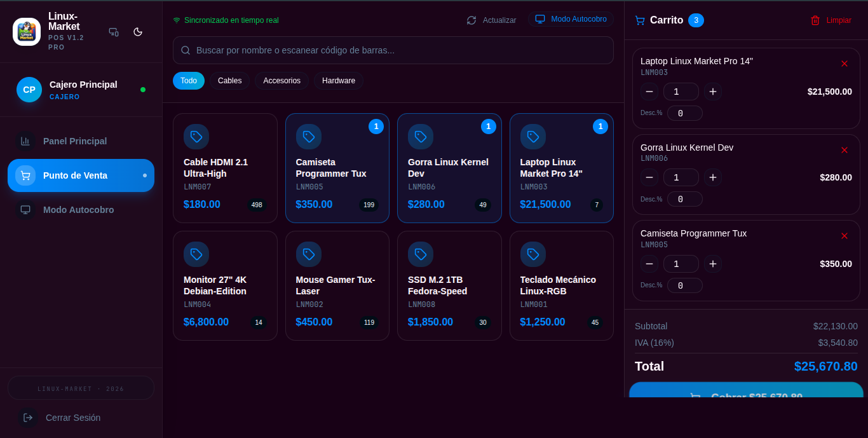Screen dimensions: 868x438
Task: Click tag icon on SSD M.2 1TB card
Action: [x=421, y=254]
